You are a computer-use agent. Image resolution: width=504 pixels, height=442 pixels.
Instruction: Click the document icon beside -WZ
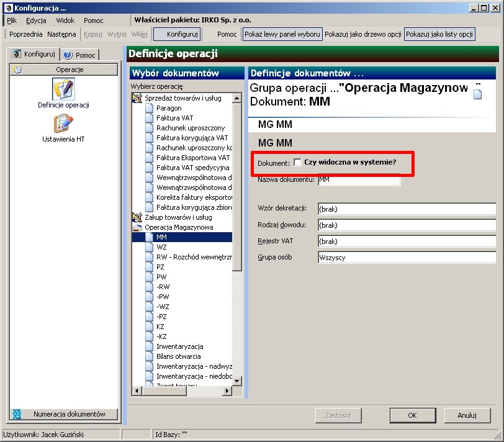tap(149, 307)
